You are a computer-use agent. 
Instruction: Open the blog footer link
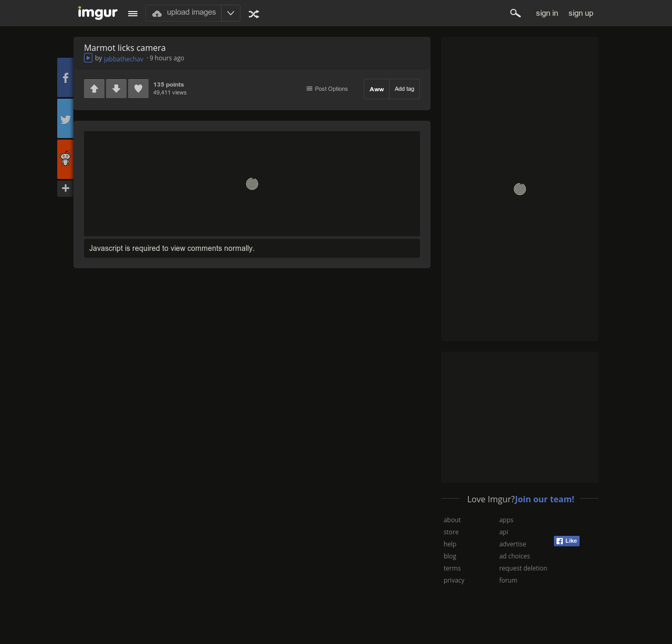tap(450, 556)
